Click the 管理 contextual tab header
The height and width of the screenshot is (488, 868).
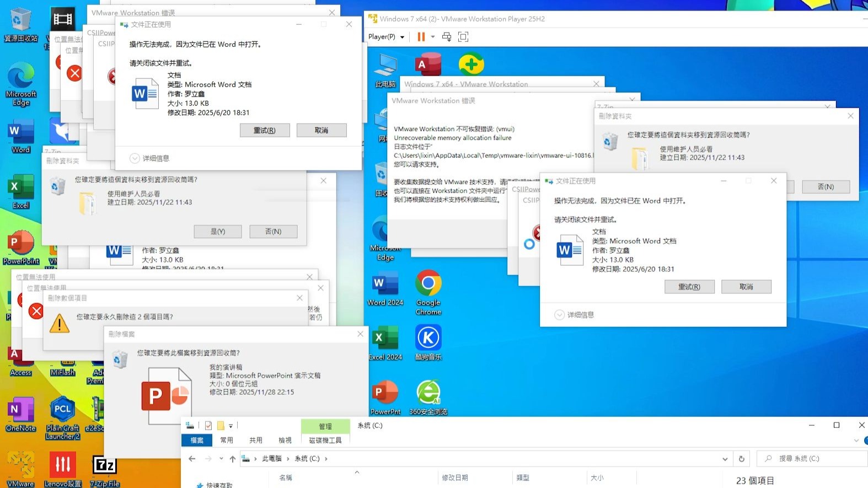[325, 426]
